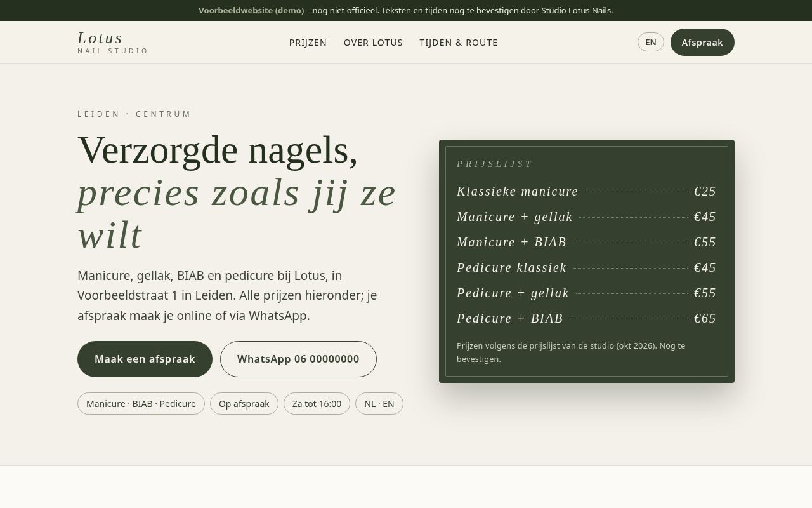Click the NL · EN tag
The image size is (812, 508).
coord(379,404)
